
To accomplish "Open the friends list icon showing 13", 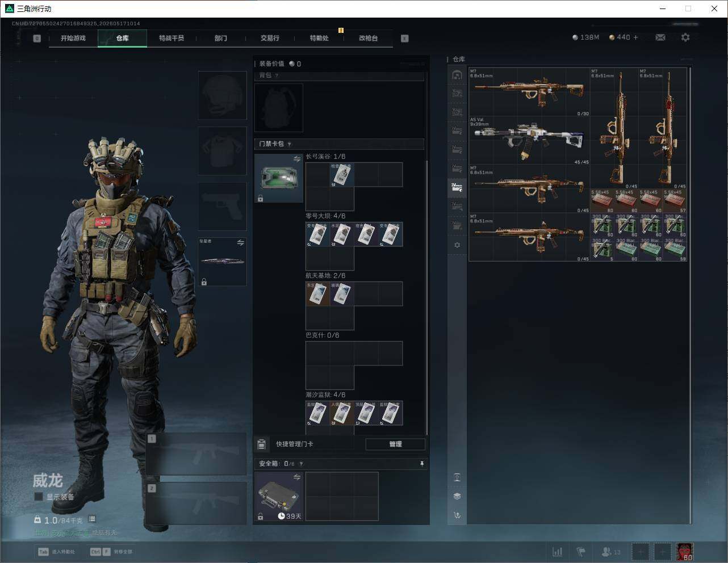I will coord(611,552).
